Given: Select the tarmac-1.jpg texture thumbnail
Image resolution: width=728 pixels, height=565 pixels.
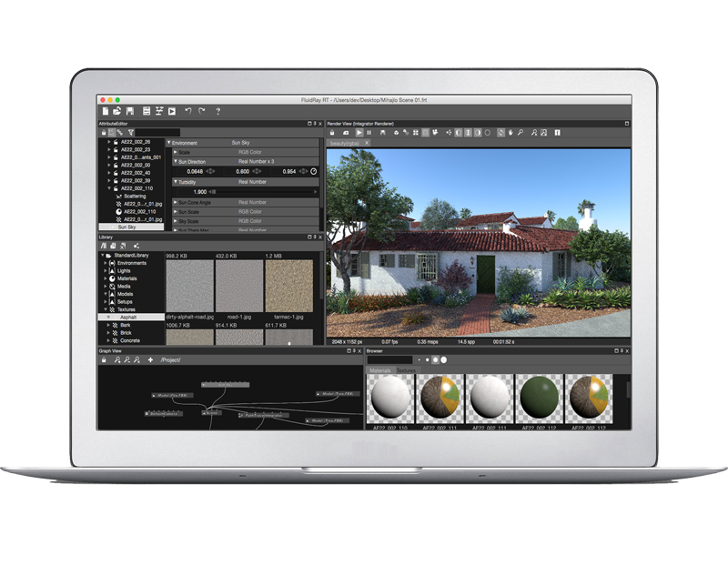Looking at the screenshot, I should pos(288,286).
